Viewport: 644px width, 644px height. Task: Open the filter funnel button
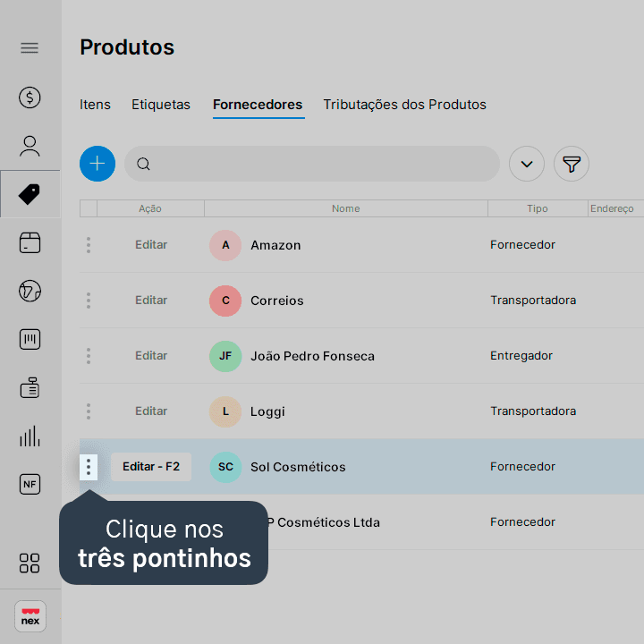tap(572, 164)
